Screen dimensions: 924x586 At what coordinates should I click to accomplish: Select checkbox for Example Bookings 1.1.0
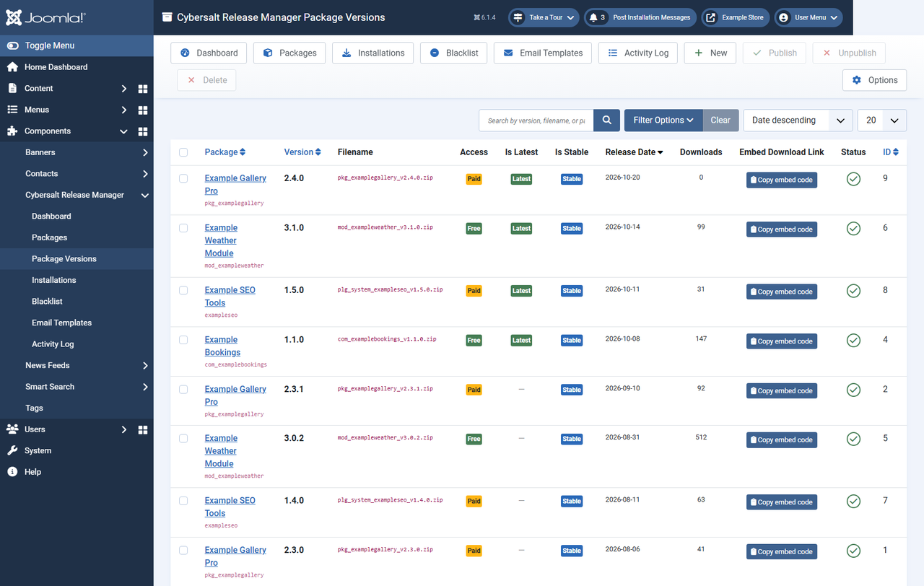coord(183,340)
